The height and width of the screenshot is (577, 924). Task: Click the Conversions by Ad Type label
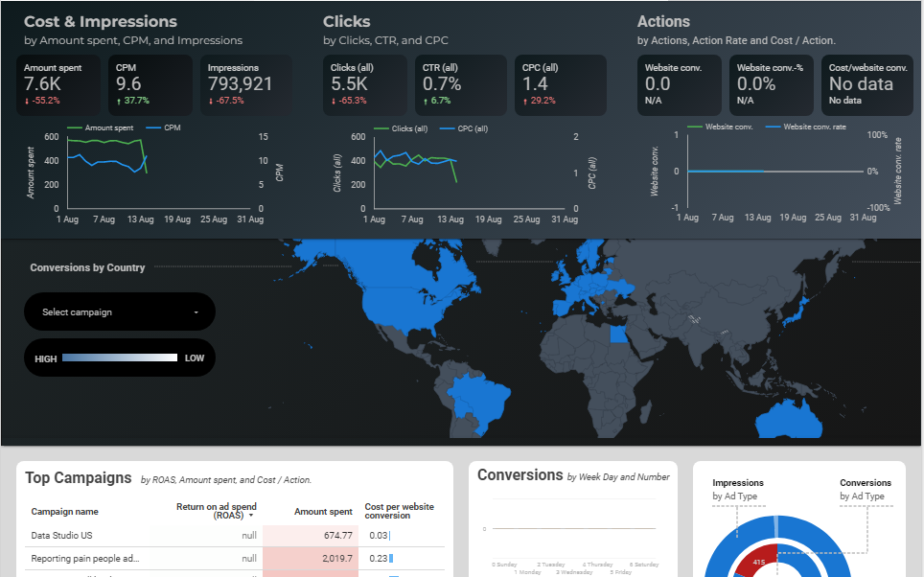[866, 489]
